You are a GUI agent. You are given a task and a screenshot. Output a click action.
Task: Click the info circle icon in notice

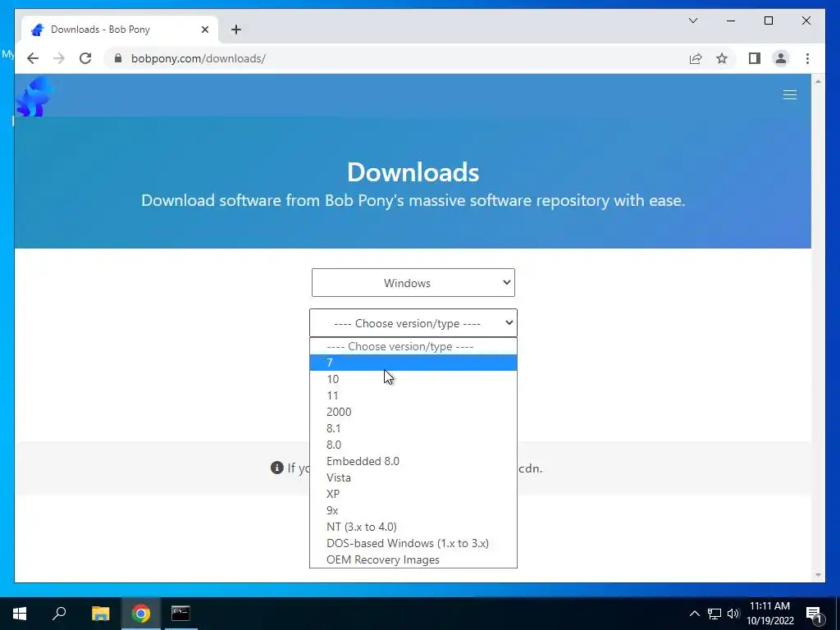[x=277, y=468]
